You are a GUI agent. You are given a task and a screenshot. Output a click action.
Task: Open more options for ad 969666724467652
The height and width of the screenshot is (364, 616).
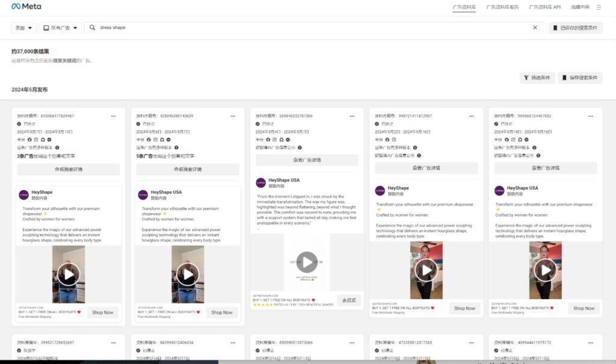pyautogui.click(x=591, y=116)
